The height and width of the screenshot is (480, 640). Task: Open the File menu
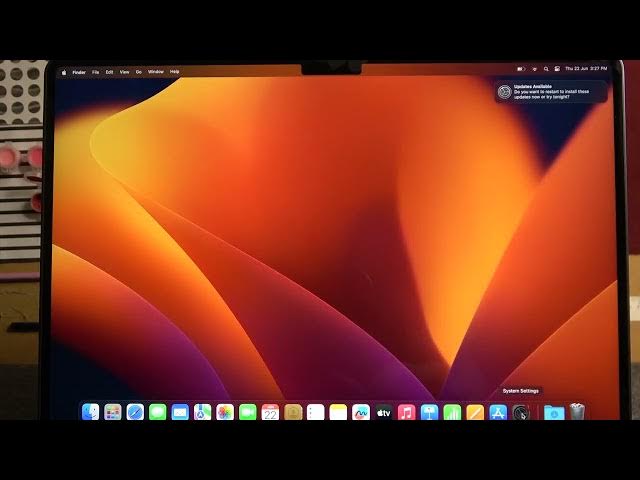tap(96, 72)
